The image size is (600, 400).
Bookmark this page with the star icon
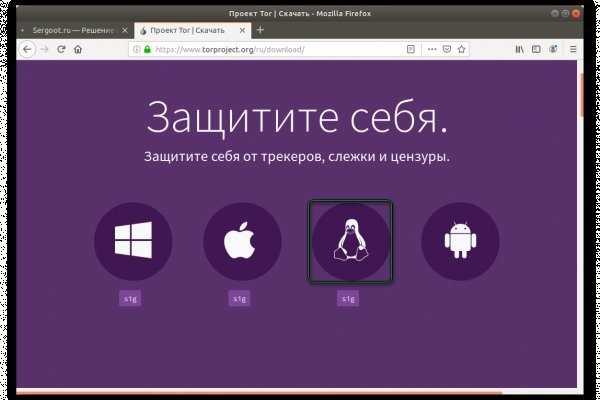[x=462, y=48]
